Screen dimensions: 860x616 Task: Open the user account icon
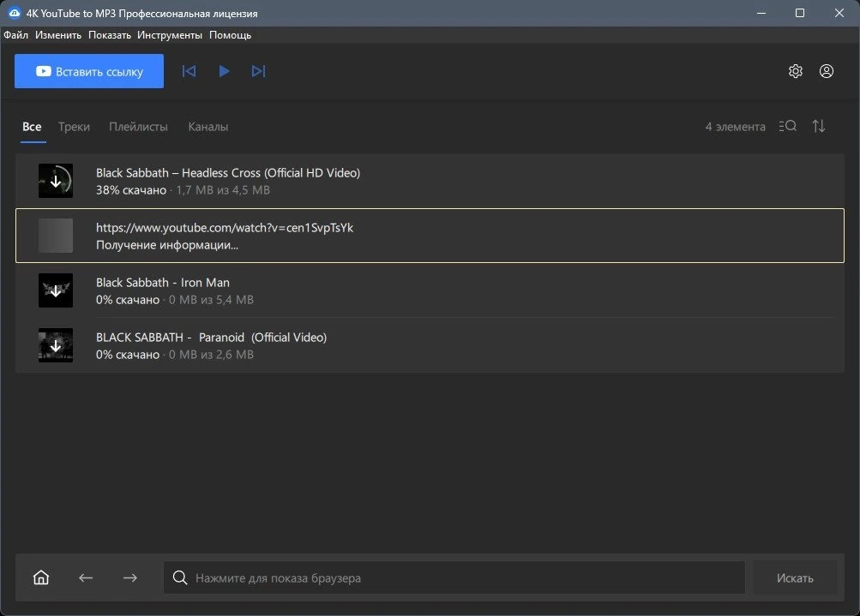click(x=827, y=71)
